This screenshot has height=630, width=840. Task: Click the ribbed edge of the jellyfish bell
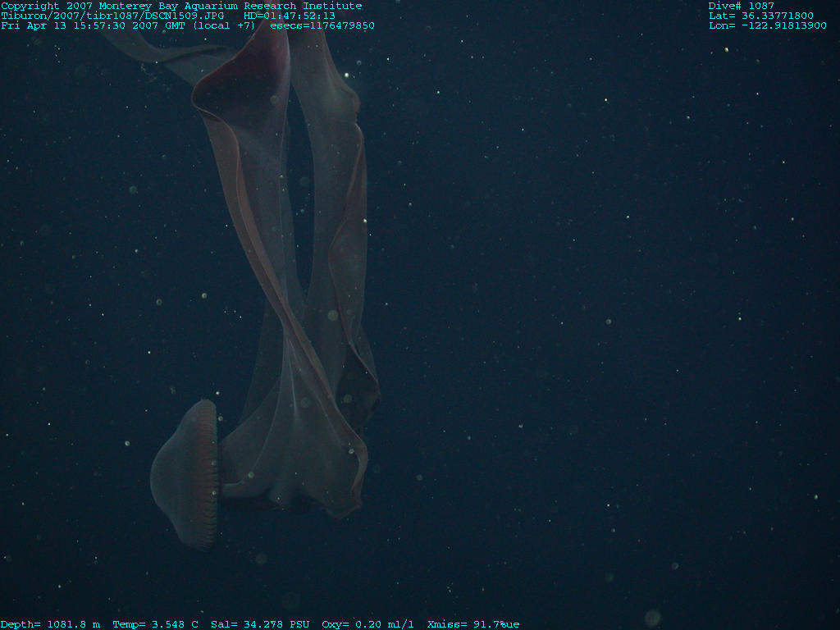[x=208, y=474]
